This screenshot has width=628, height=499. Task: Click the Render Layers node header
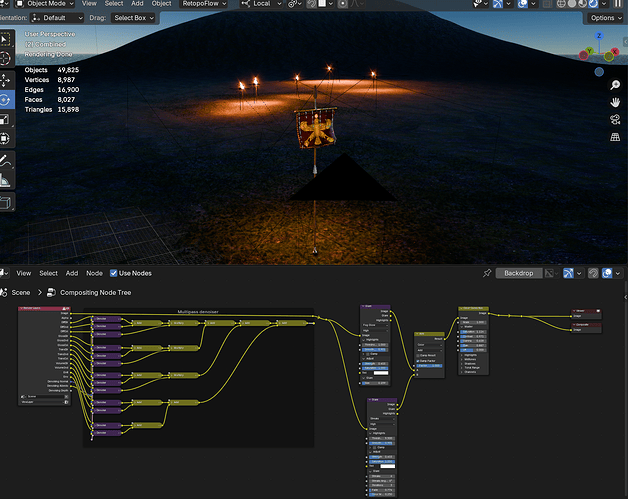[44, 308]
